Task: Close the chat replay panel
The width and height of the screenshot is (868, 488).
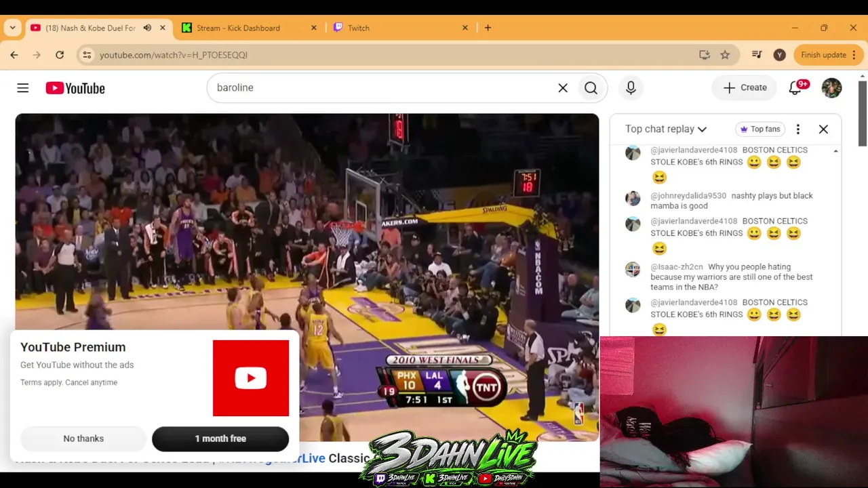Action: 823,129
